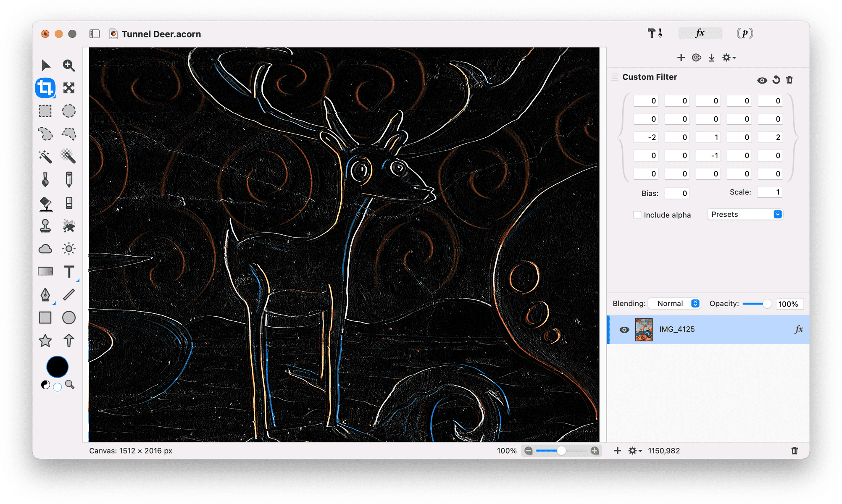The width and height of the screenshot is (842, 504).
Task: Select the Magic Wand tool
Action: pyautogui.click(x=45, y=157)
